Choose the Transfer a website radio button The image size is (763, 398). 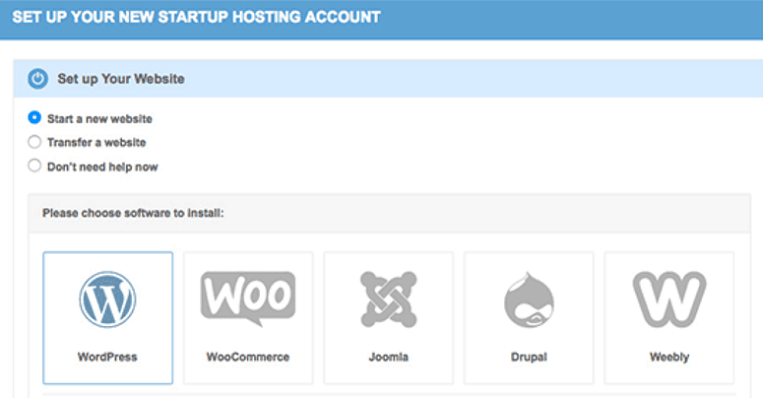pyautogui.click(x=34, y=142)
